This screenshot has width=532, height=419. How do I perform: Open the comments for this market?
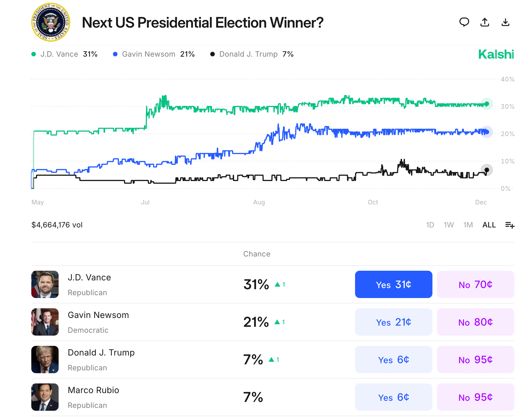[464, 22]
